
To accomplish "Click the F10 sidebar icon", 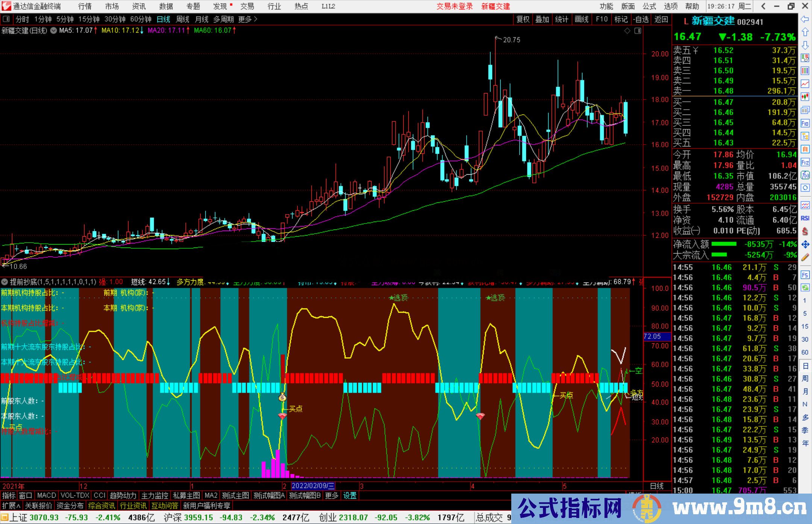I will [805, 123].
